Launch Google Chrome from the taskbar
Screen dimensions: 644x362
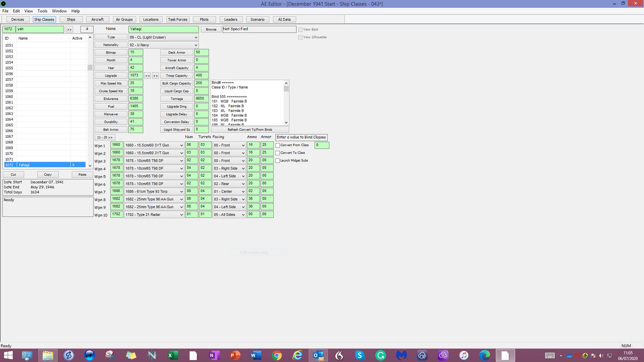point(277,355)
